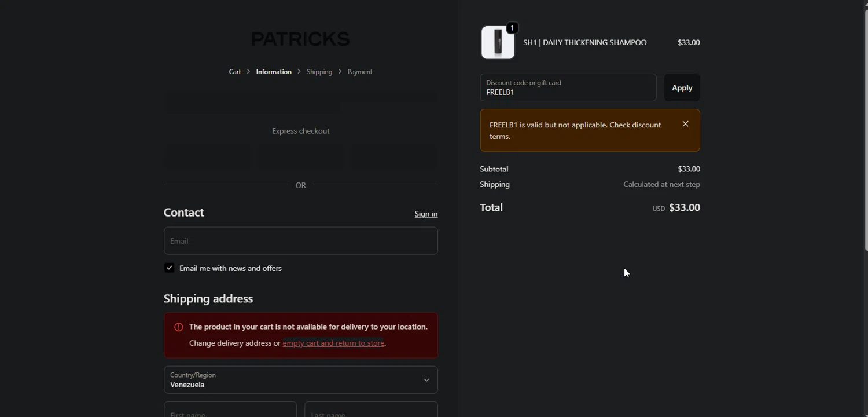This screenshot has width=868, height=417.
Task: Select the Information breadcrumb step
Action: point(274,72)
